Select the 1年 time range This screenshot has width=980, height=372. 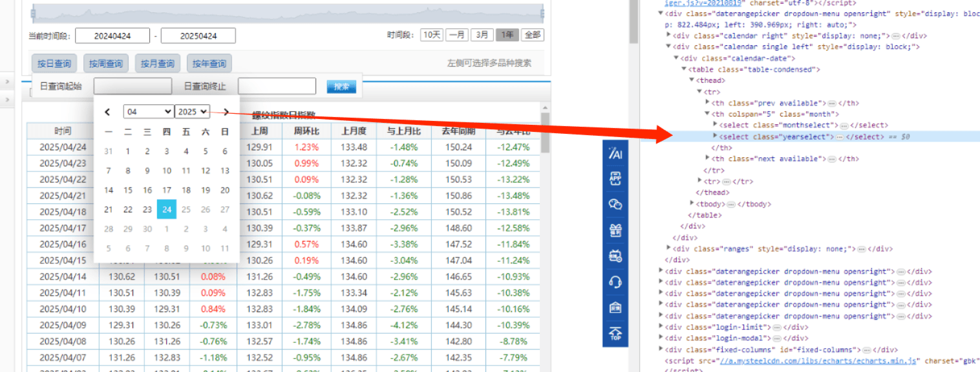pyautogui.click(x=507, y=35)
